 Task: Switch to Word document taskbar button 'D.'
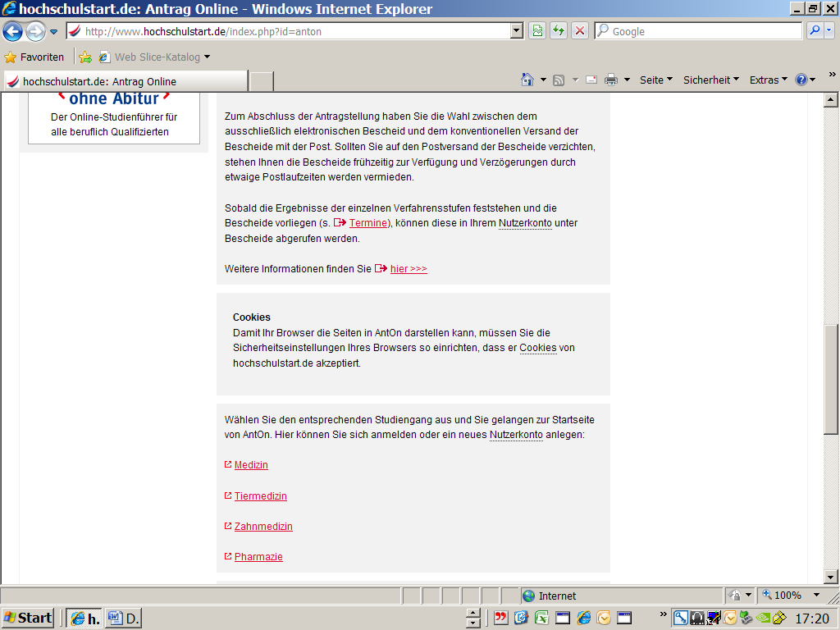point(123,619)
